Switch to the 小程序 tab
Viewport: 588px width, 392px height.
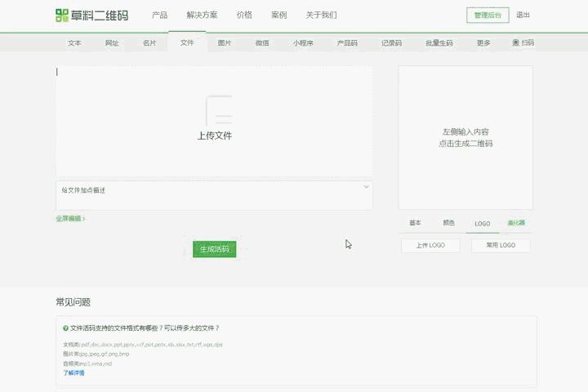[x=303, y=42]
